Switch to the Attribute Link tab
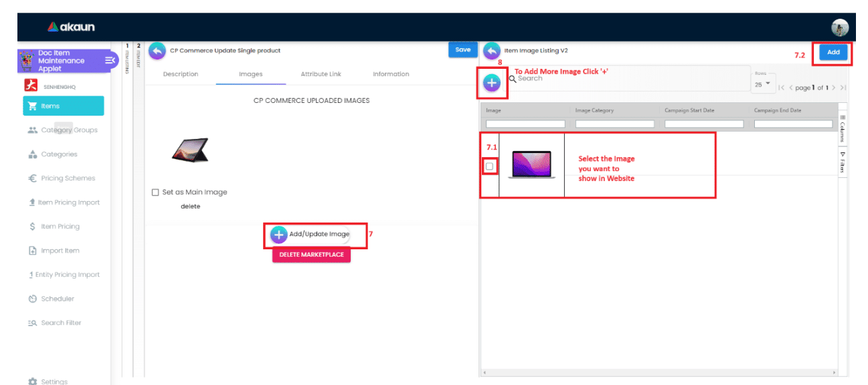Image resolution: width=868 pixels, height=385 pixels. click(x=321, y=74)
